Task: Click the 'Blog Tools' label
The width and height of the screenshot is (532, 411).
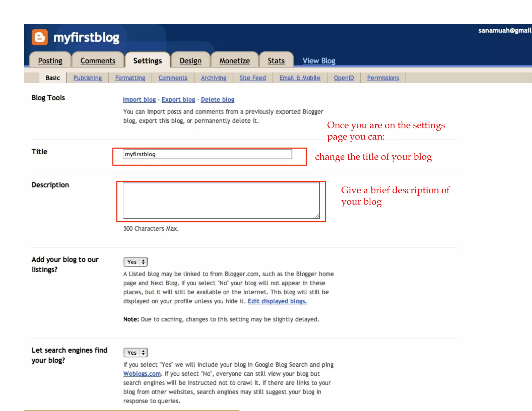Action: (48, 98)
